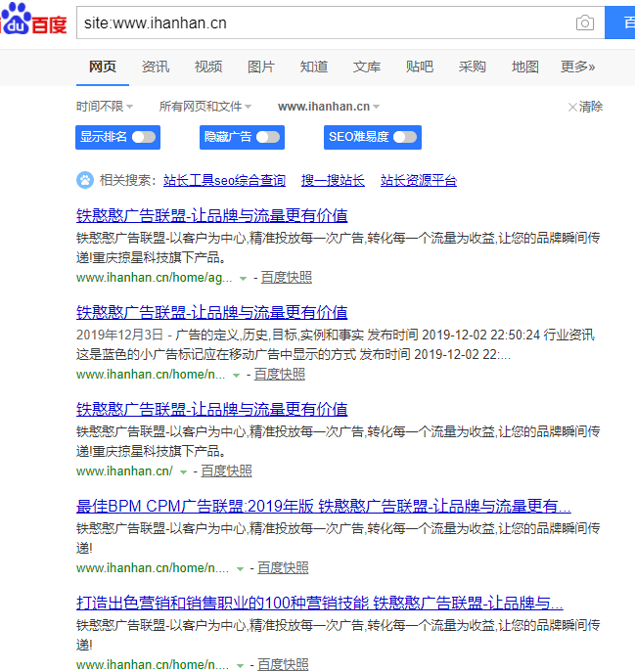Expand arrow after www.ihanhan.cn/ URL
This screenshot has height=672, width=635.
click(x=183, y=472)
